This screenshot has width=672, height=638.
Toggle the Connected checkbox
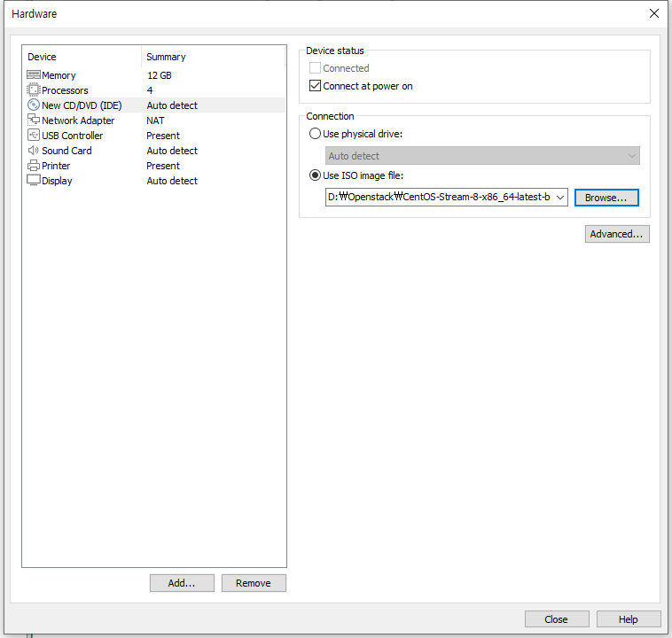tap(315, 68)
